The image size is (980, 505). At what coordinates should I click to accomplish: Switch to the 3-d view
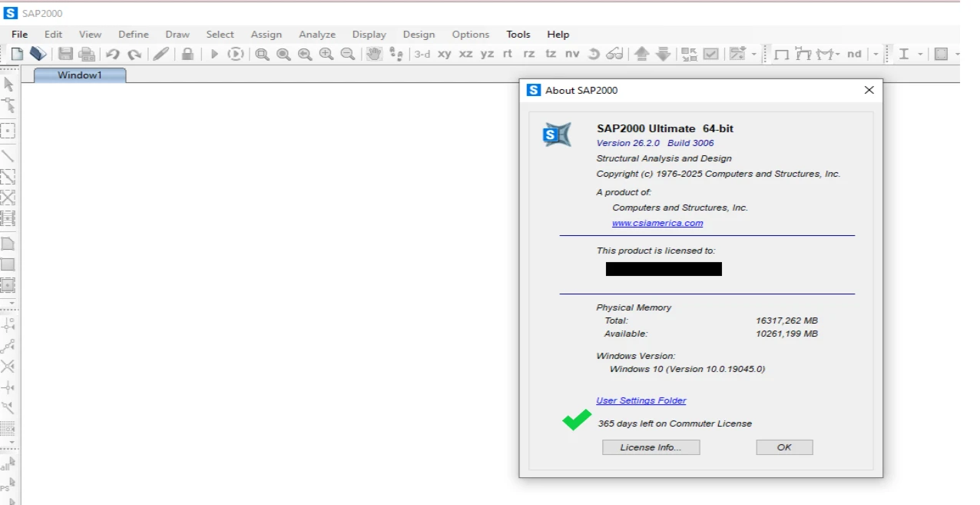point(422,54)
